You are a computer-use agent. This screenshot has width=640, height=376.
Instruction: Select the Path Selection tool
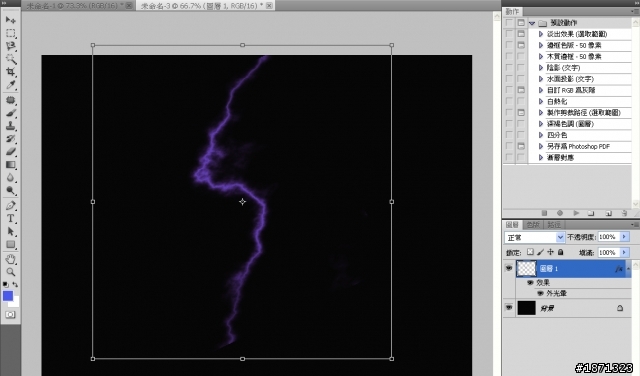(x=11, y=231)
